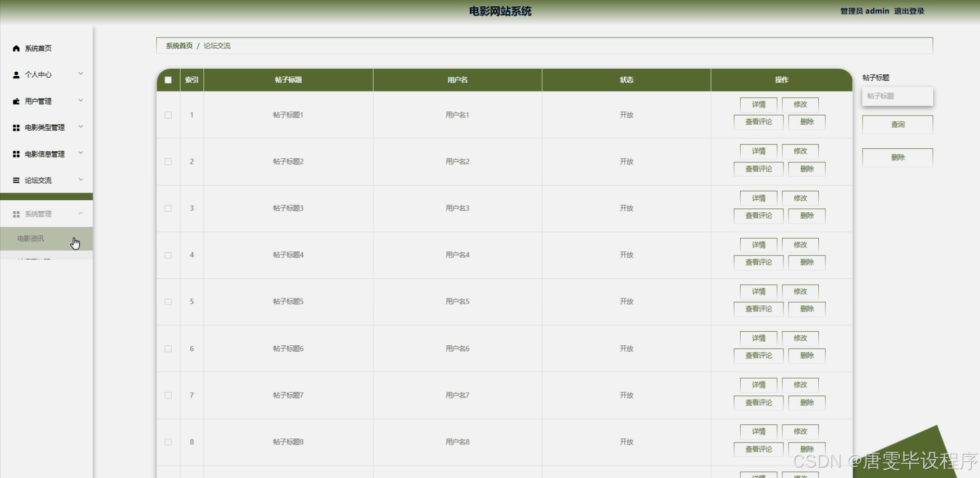Click 删除 for row 帖子标题3

(807, 216)
